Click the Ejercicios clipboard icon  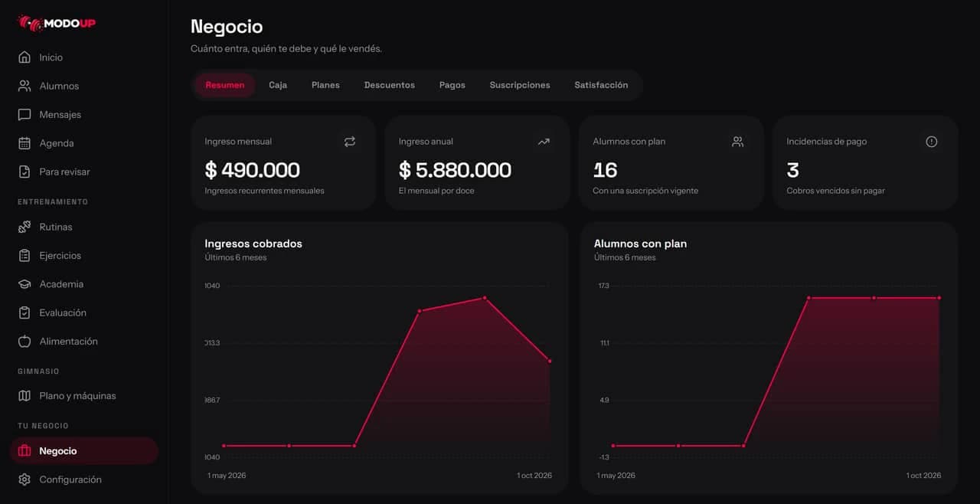click(24, 256)
